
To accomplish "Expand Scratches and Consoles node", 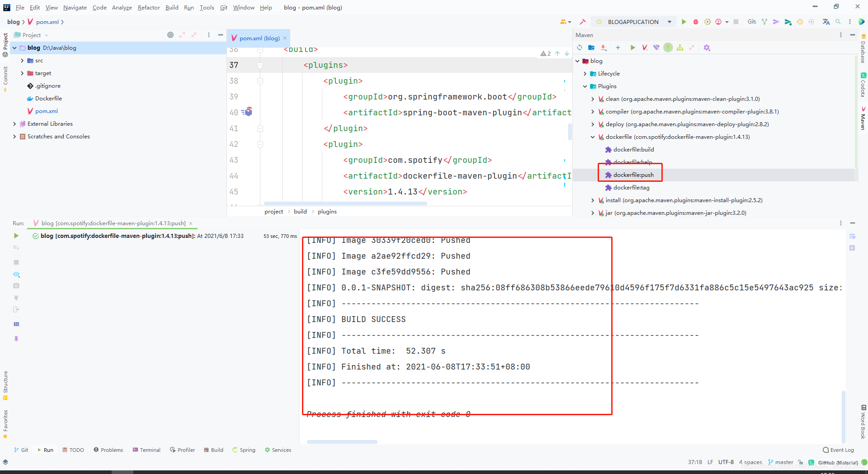I will (14, 136).
